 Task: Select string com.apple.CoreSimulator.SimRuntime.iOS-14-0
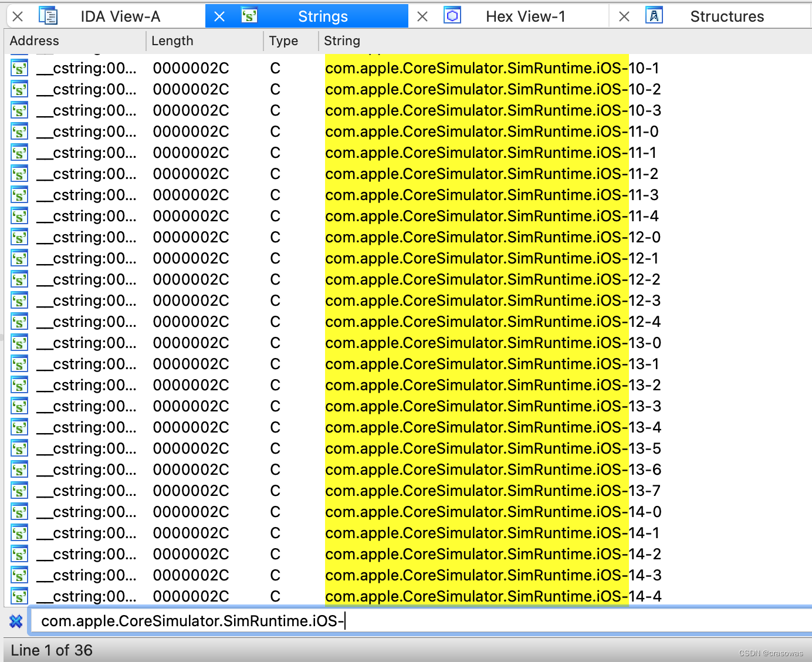(493, 512)
